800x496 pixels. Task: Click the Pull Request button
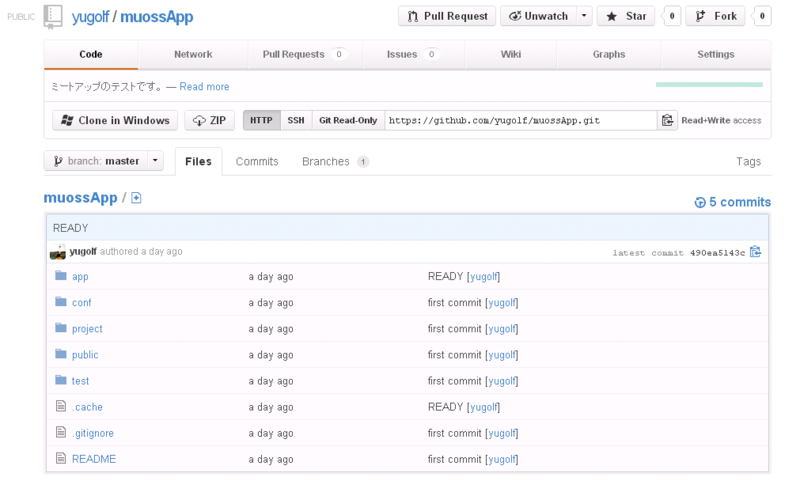[x=447, y=16]
